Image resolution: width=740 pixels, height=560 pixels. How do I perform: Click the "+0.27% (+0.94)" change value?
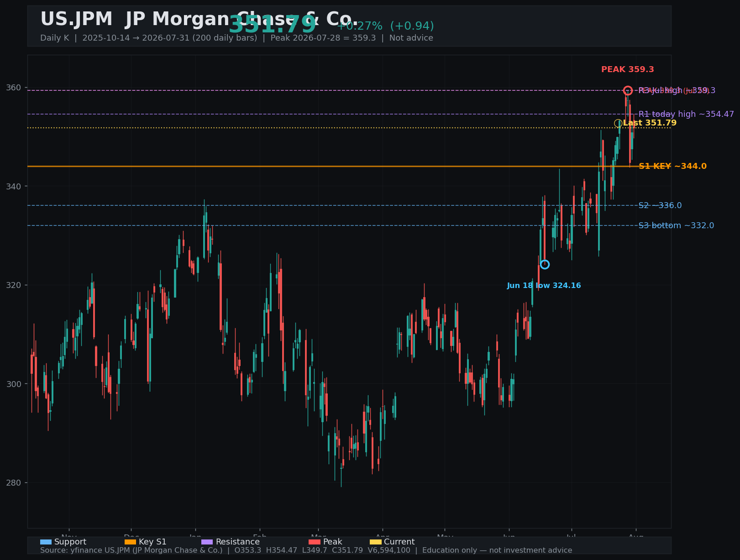pos(385,26)
